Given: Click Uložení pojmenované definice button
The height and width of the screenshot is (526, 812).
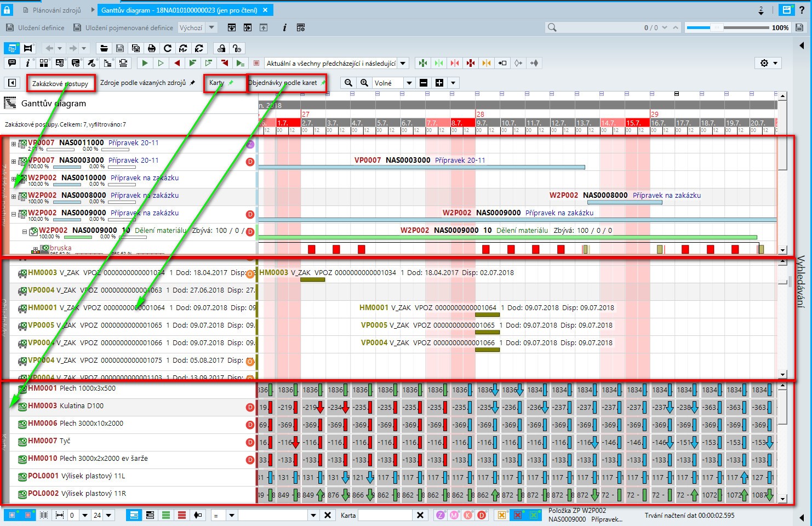Looking at the screenshot, I should tap(123, 27).
